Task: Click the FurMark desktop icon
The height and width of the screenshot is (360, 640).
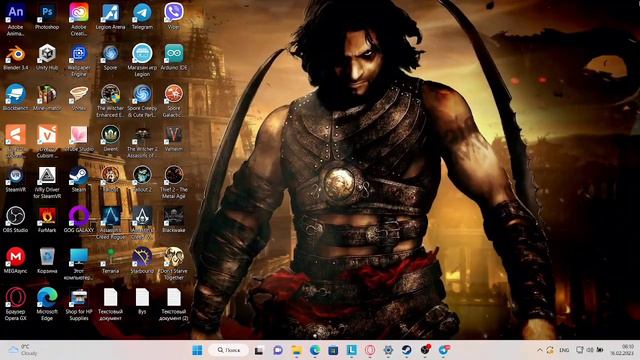Action: click(47, 220)
